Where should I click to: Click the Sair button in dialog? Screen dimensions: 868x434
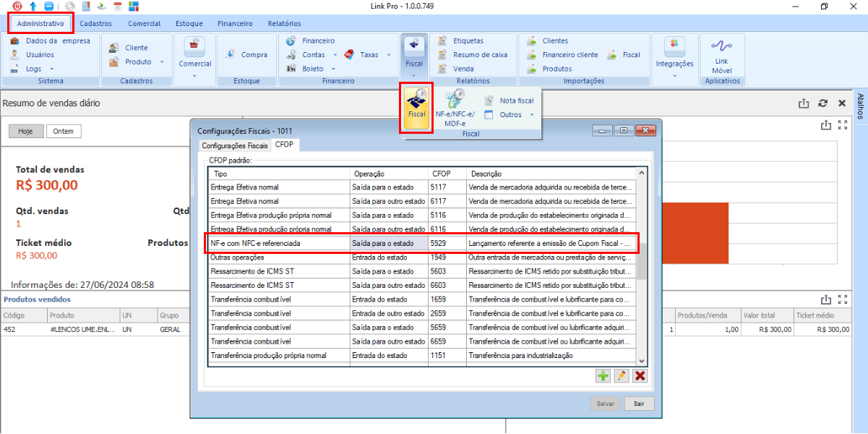point(639,404)
